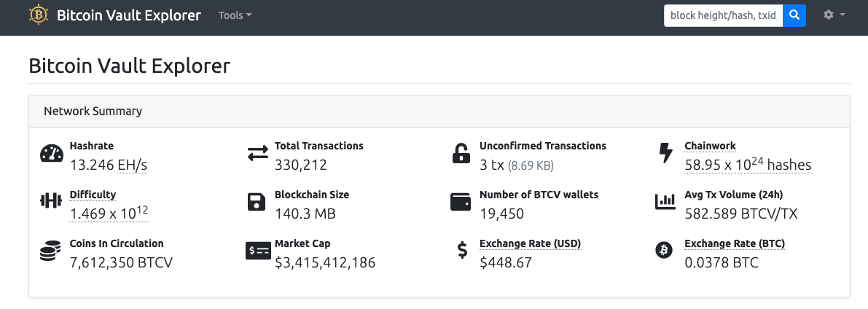
Task: Focus the block height/hash search field
Action: tap(724, 15)
